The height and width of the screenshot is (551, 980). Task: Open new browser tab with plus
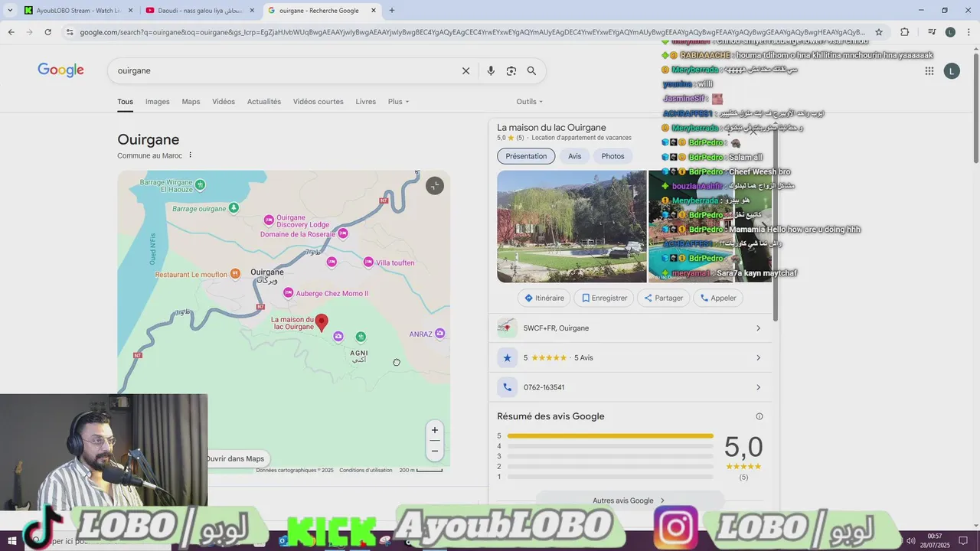pyautogui.click(x=392, y=11)
